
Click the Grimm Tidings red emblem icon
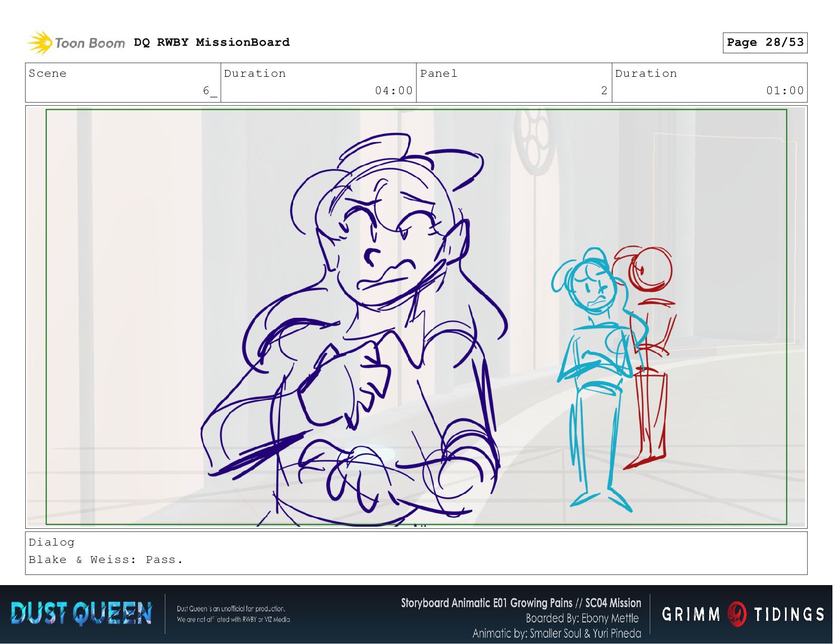pyautogui.click(x=737, y=614)
